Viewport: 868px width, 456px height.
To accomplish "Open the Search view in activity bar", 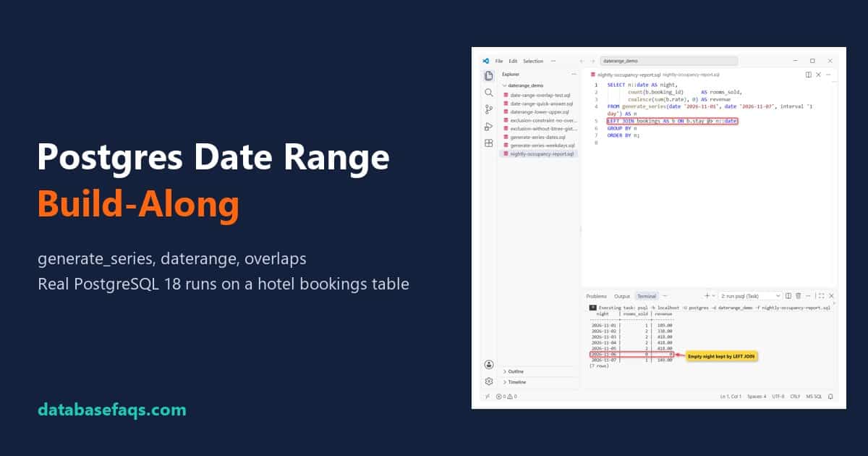I will 489,93.
